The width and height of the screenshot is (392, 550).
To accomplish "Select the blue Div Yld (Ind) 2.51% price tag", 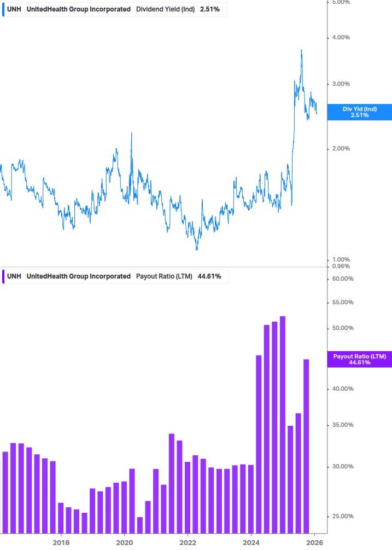I will pos(359,112).
